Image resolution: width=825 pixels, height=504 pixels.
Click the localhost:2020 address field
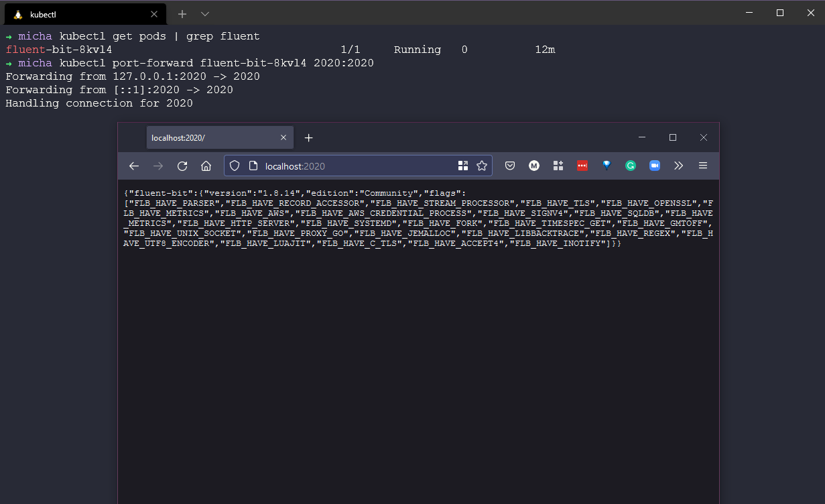355,166
